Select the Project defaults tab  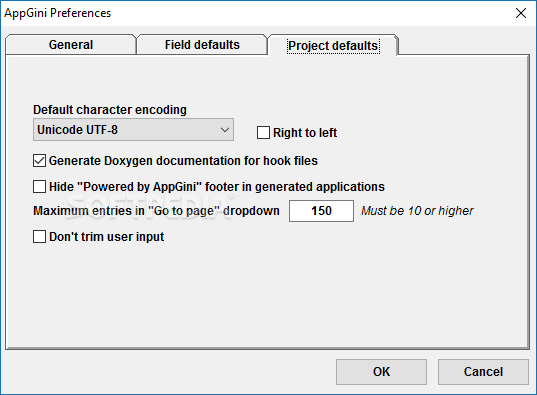click(x=333, y=45)
